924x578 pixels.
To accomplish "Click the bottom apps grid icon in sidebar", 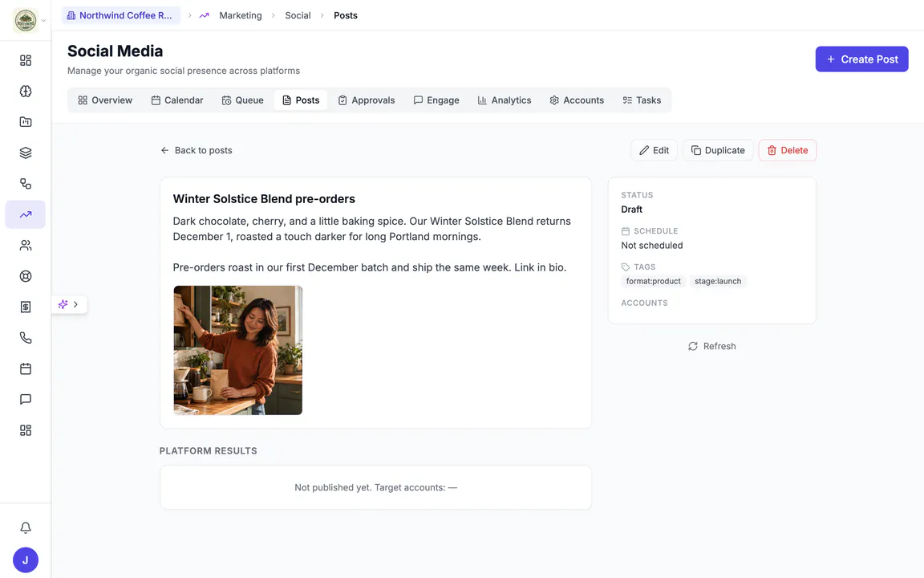I will pyautogui.click(x=26, y=430).
